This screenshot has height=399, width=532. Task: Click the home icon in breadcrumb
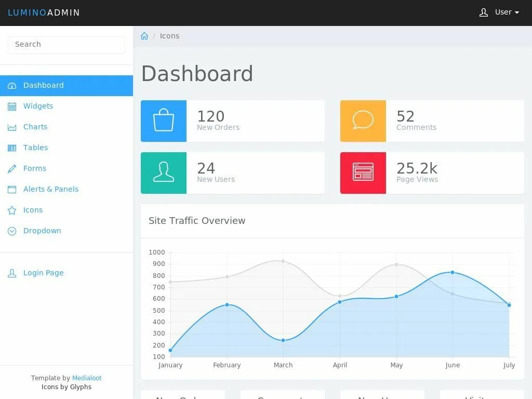144,36
